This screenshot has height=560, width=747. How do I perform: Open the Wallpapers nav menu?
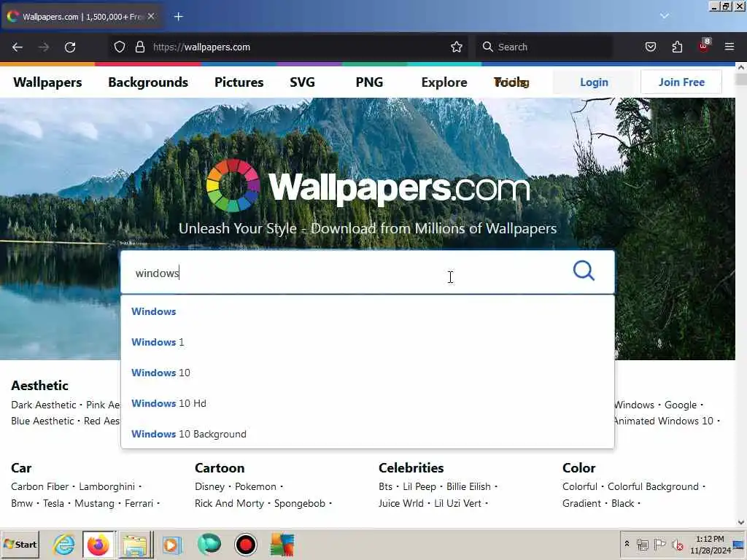[47, 82]
